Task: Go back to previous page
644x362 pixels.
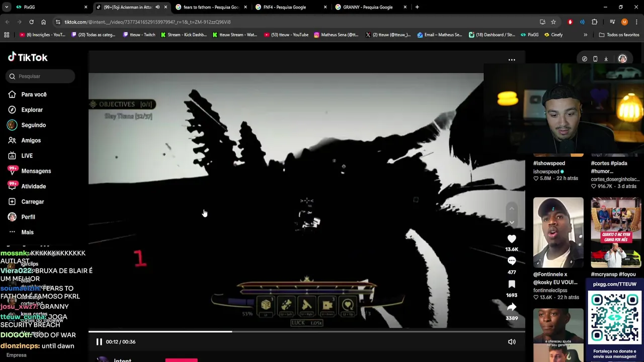Action: (x=7, y=22)
